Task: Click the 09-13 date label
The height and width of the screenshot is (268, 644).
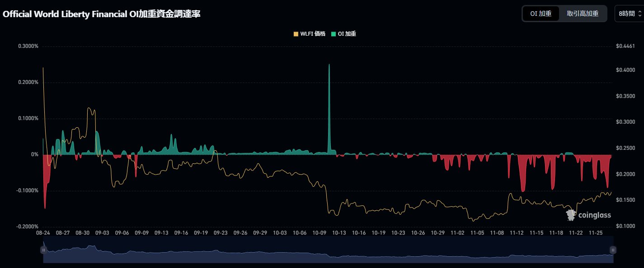Action: (161, 233)
